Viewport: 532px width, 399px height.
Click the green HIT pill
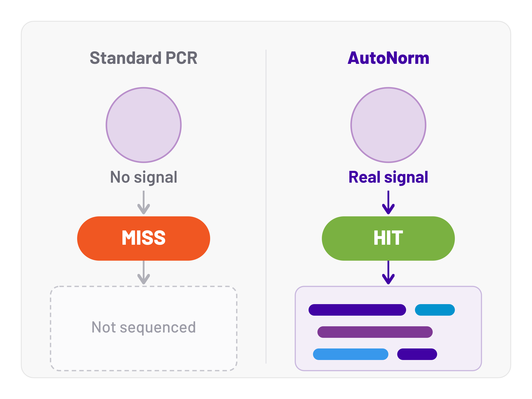pyautogui.click(x=388, y=238)
